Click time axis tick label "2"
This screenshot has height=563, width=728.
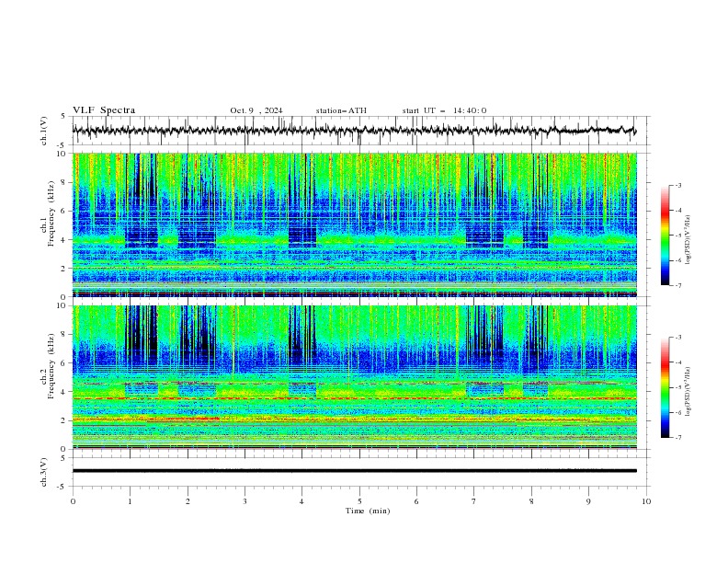[x=188, y=501]
